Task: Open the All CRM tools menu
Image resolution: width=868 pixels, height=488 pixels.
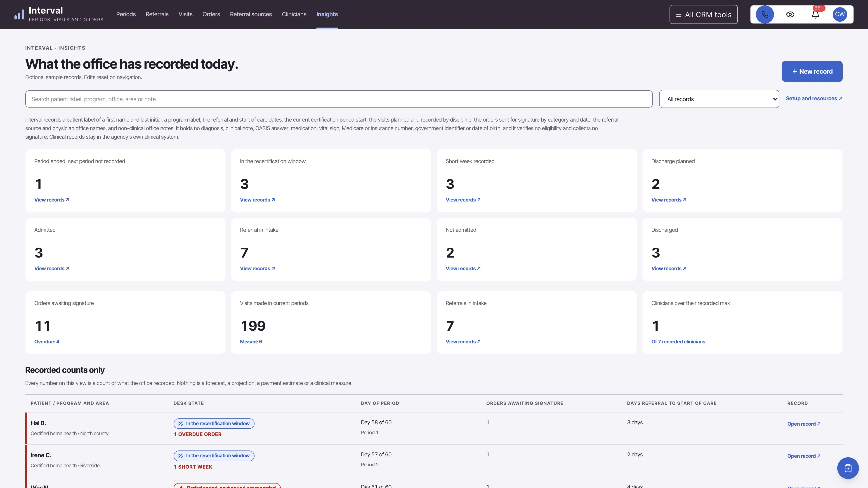Action: [x=703, y=14]
